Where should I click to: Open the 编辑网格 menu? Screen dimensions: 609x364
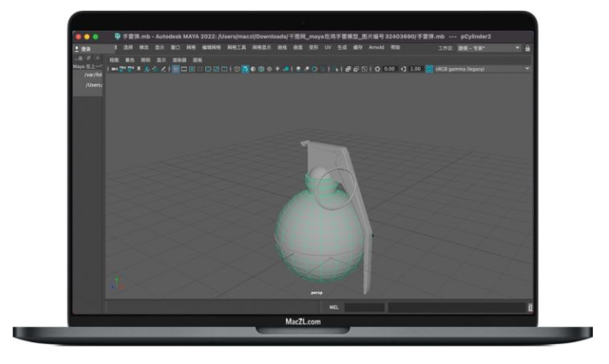point(211,47)
